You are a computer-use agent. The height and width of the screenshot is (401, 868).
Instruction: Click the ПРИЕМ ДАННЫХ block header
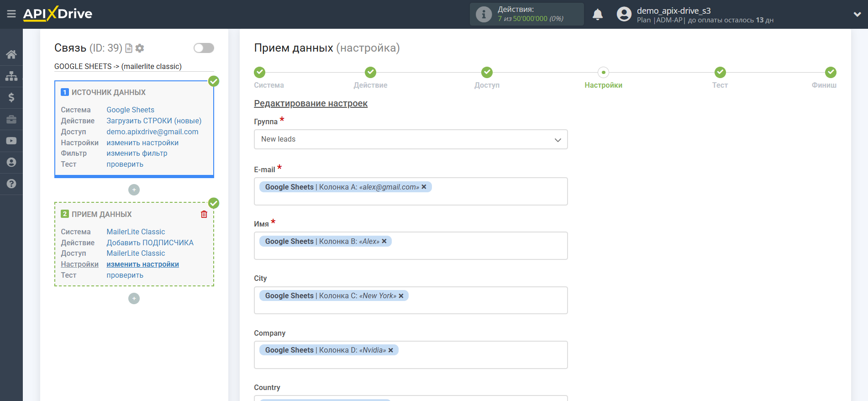tap(101, 214)
